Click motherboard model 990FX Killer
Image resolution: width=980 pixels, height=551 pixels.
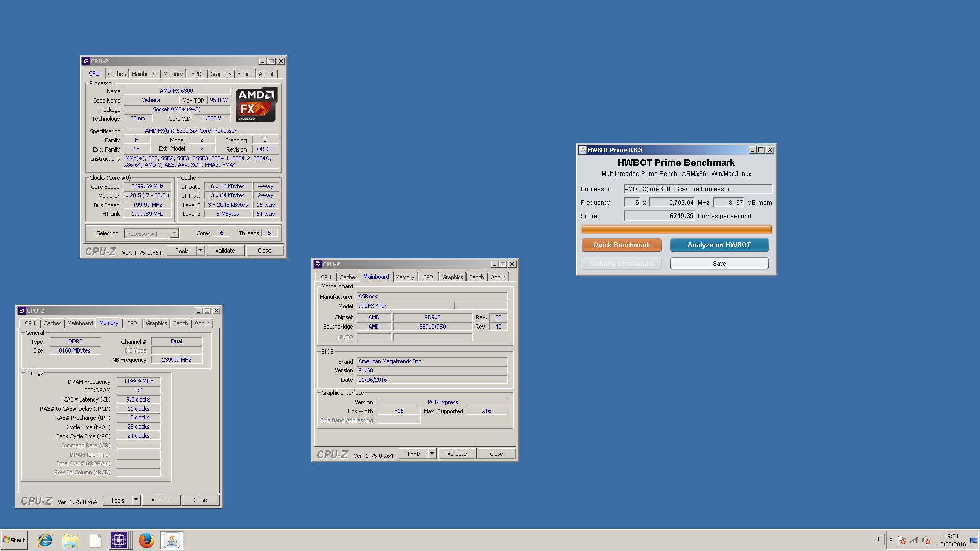pyautogui.click(x=404, y=306)
